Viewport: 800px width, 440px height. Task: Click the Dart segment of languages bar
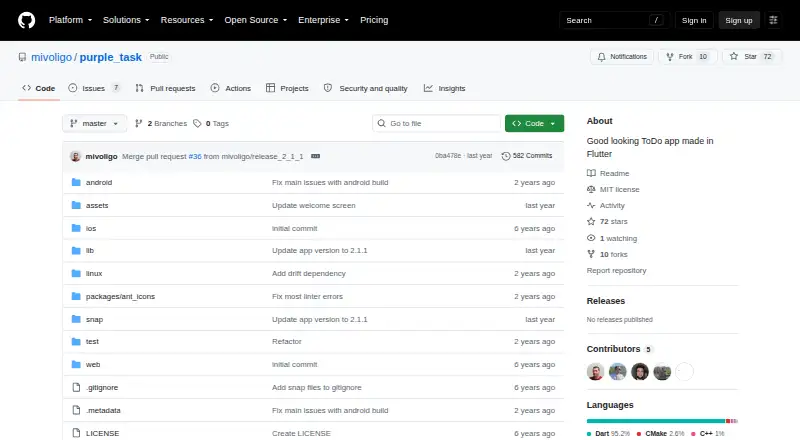656,421
